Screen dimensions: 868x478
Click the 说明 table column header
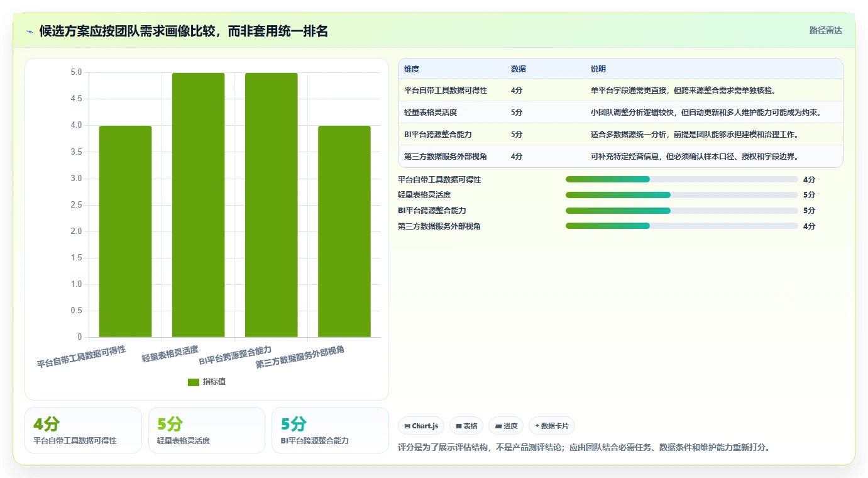tap(598, 69)
